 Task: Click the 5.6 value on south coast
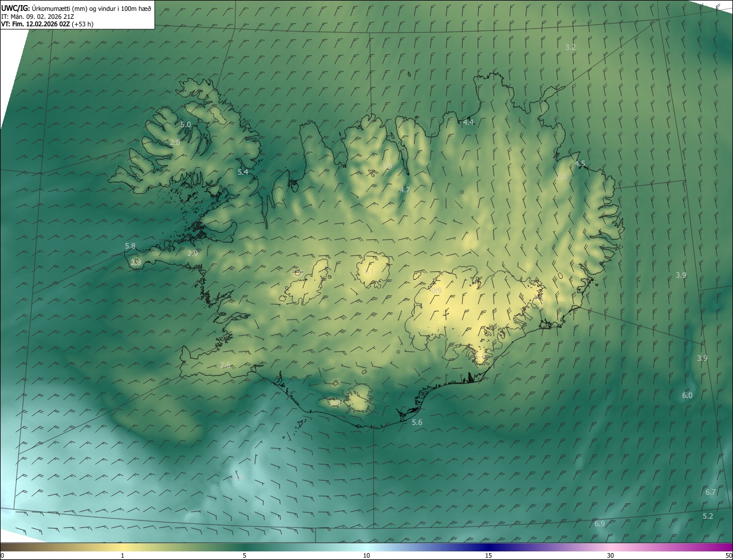tap(417, 422)
